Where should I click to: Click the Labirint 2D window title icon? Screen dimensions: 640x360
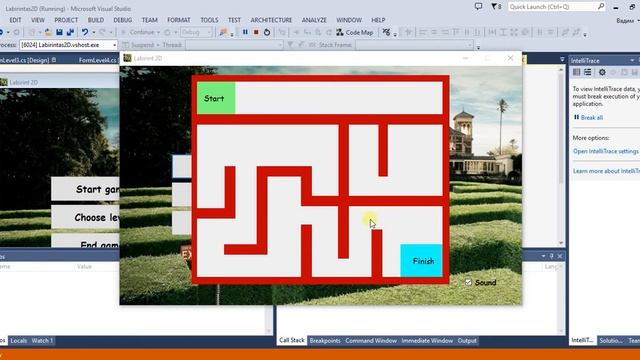[127, 58]
